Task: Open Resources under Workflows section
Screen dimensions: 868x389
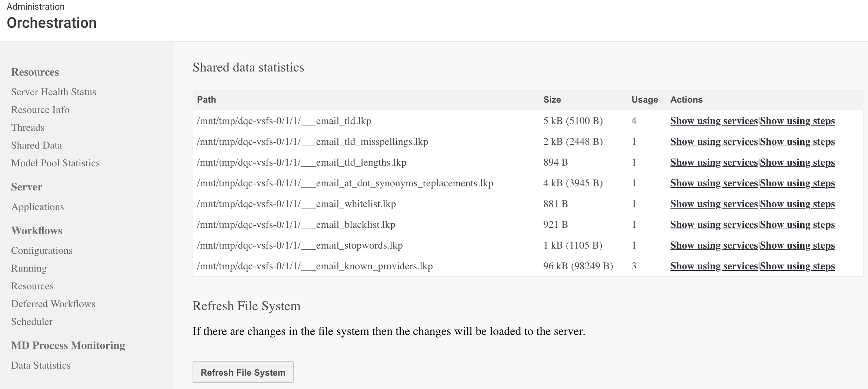Action: [x=32, y=286]
